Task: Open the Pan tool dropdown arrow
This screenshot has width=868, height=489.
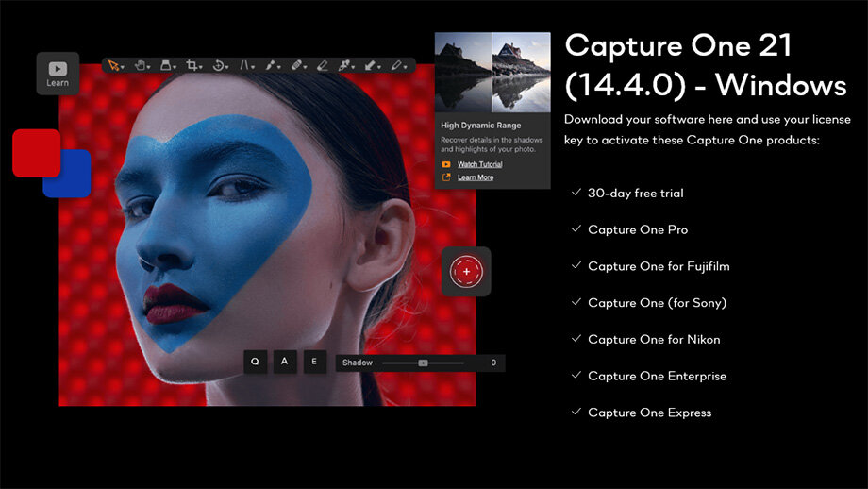Action: (x=148, y=68)
